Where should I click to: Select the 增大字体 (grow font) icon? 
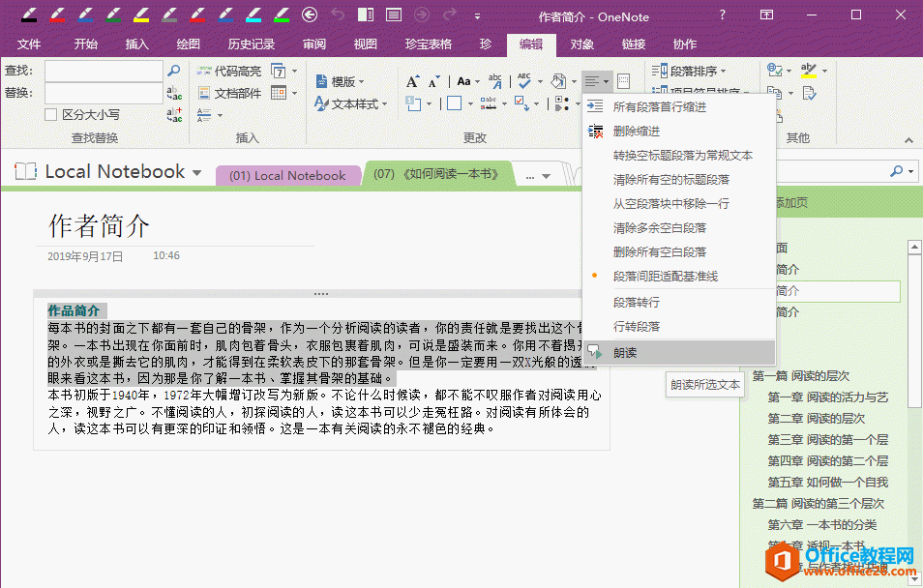413,80
